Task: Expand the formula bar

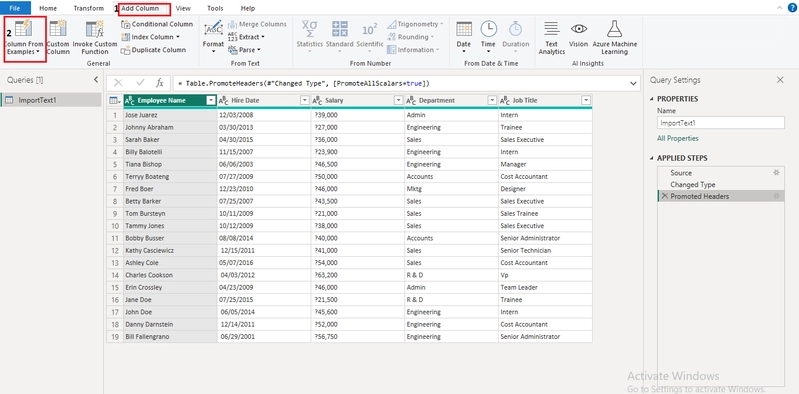Action: (x=633, y=83)
